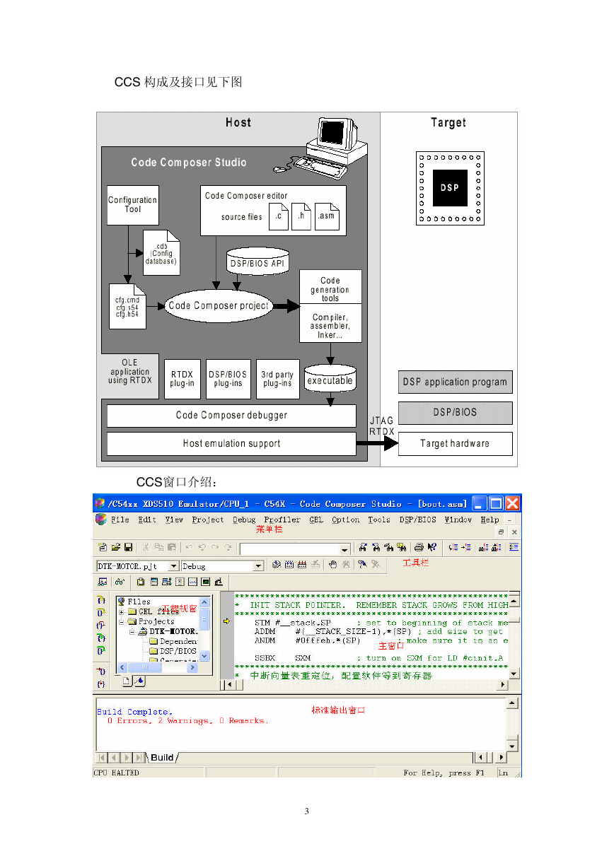Select the bookmarks tab under project tree
This screenshot has width=614, height=868.
pos(139,681)
